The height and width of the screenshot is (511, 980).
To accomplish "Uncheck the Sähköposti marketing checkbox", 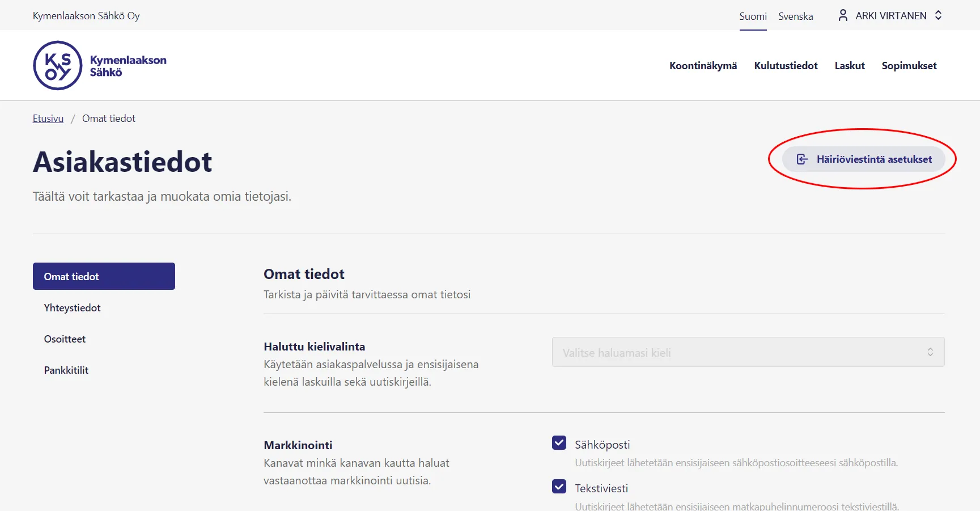I will (559, 443).
